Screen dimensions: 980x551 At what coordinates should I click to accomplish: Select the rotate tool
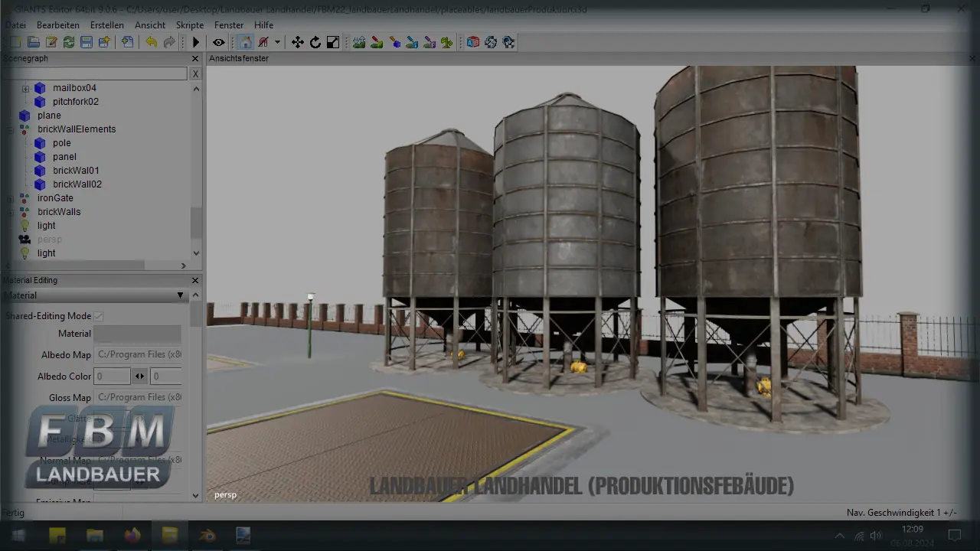click(315, 42)
